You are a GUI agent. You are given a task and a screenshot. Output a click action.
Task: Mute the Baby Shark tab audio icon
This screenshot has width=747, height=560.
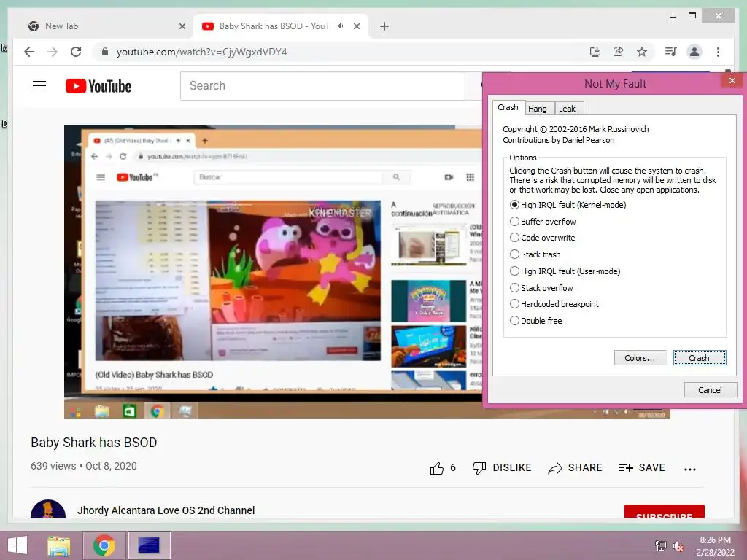(x=341, y=26)
